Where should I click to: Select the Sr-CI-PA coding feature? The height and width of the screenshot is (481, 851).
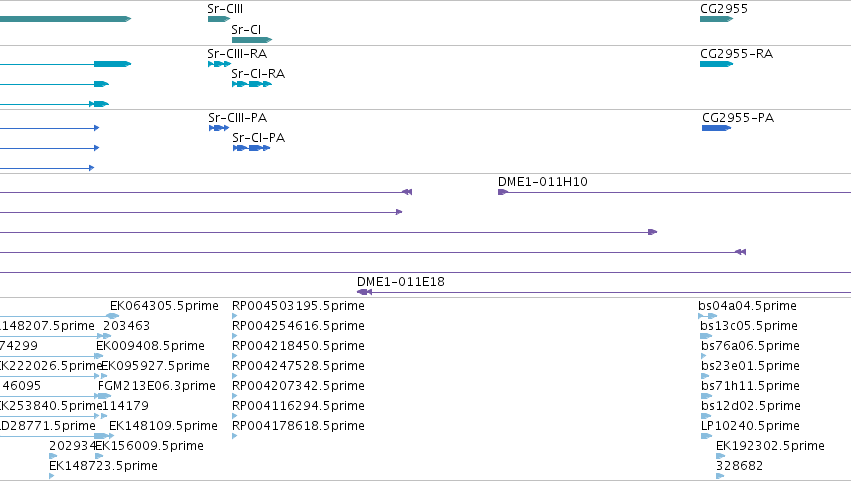point(251,148)
